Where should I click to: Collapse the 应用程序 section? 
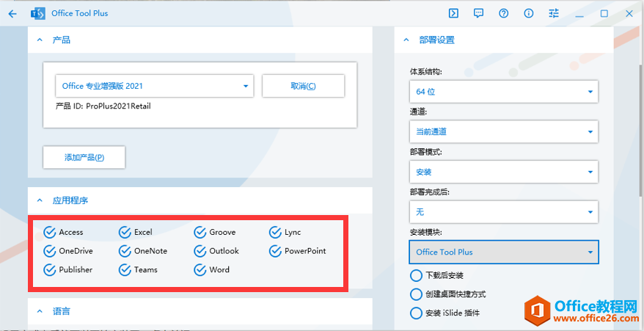point(40,200)
